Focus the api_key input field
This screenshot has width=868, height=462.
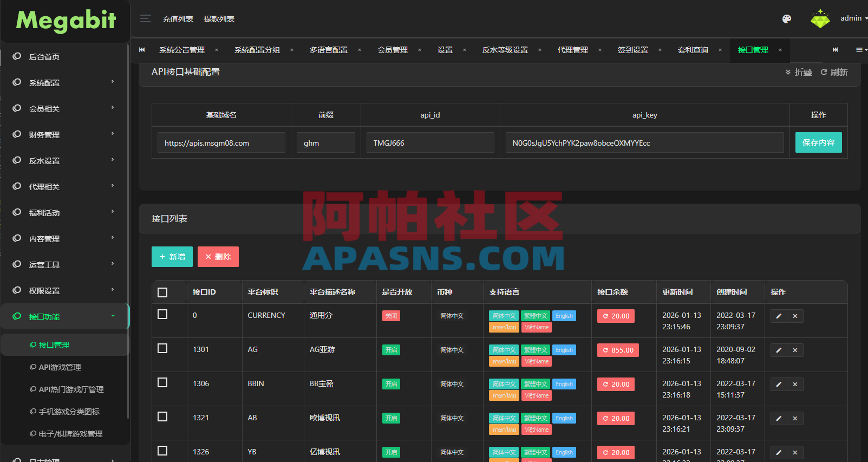click(644, 143)
